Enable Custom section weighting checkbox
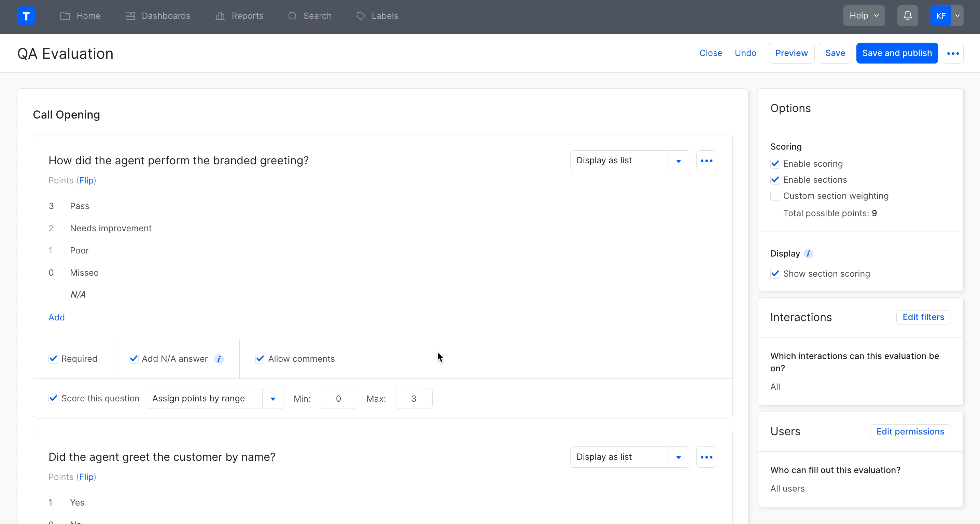This screenshot has height=524, width=980. tap(775, 196)
